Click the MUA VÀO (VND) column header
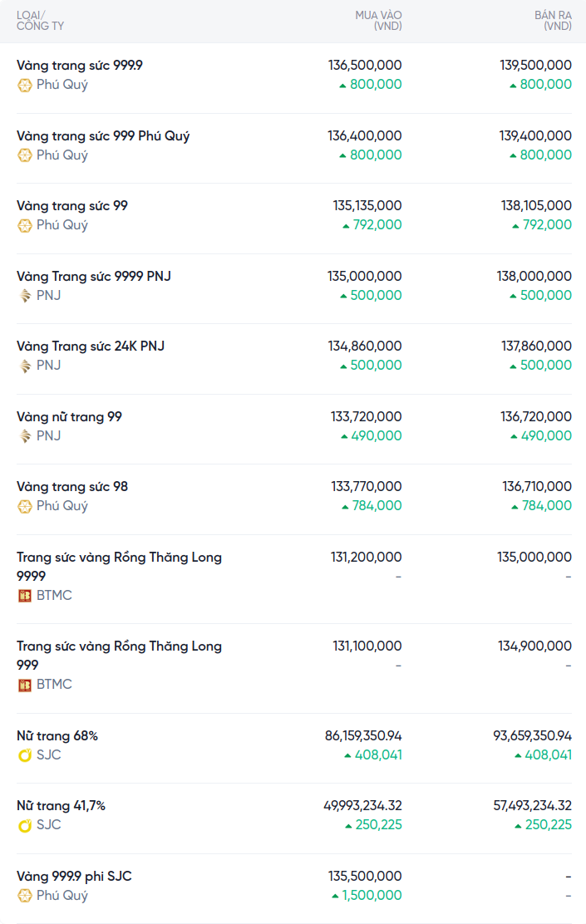This screenshot has height=924, width=586. (x=378, y=21)
